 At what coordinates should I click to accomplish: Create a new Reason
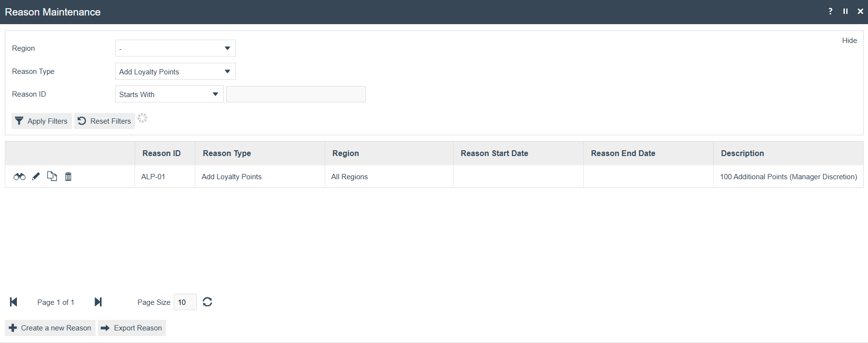tap(50, 328)
